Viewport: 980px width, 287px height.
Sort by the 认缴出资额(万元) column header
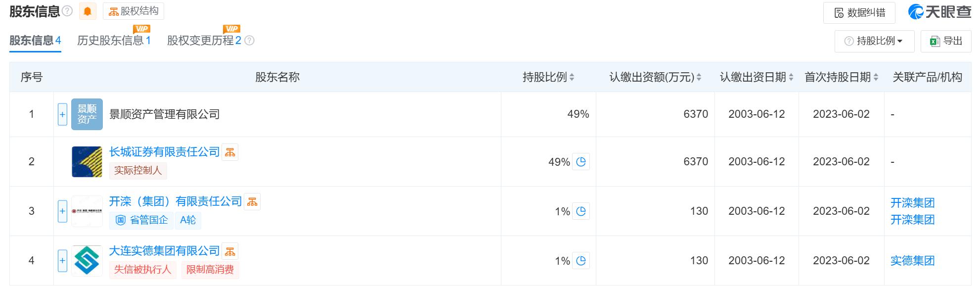pyautogui.click(x=655, y=77)
